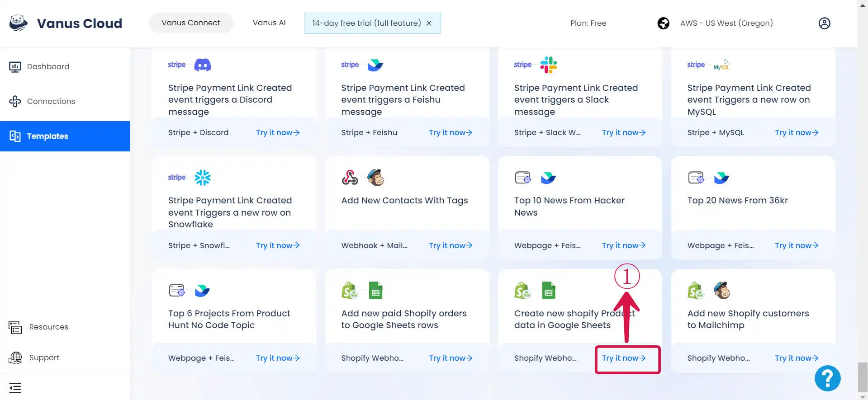Click the globe region icon
This screenshot has height=400, width=868.
663,23
